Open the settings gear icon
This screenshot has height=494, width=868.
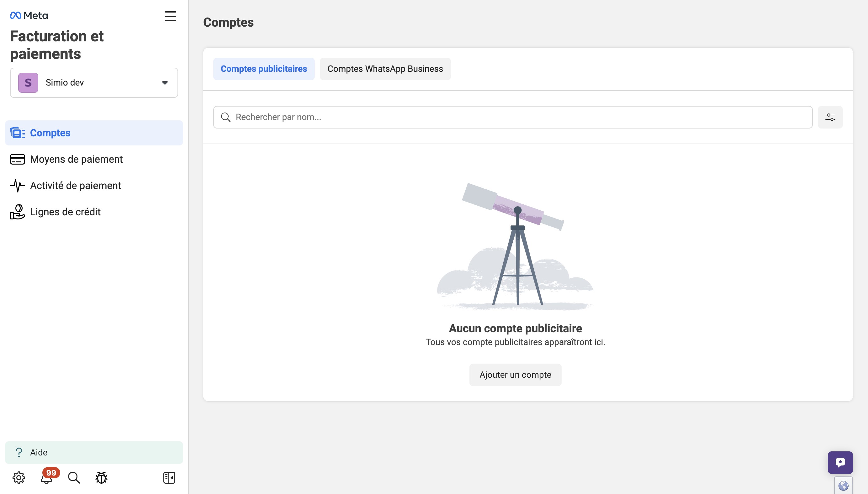[x=19, y=477]
